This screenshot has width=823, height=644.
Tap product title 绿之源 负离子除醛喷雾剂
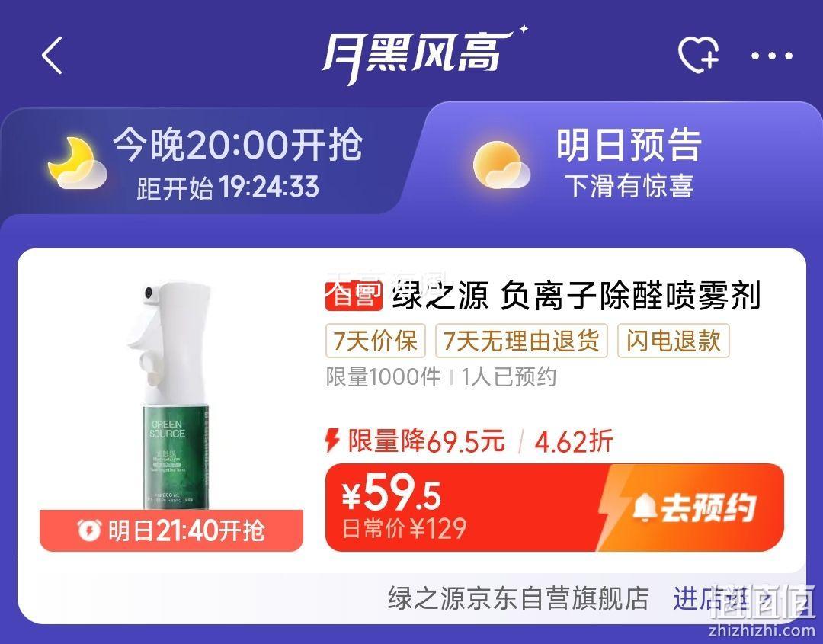point(576,296)
